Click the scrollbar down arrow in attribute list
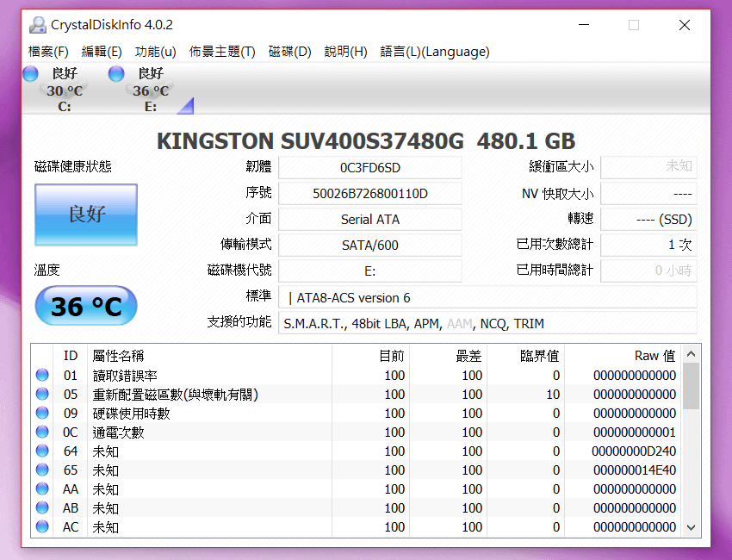 pos(692,527)
